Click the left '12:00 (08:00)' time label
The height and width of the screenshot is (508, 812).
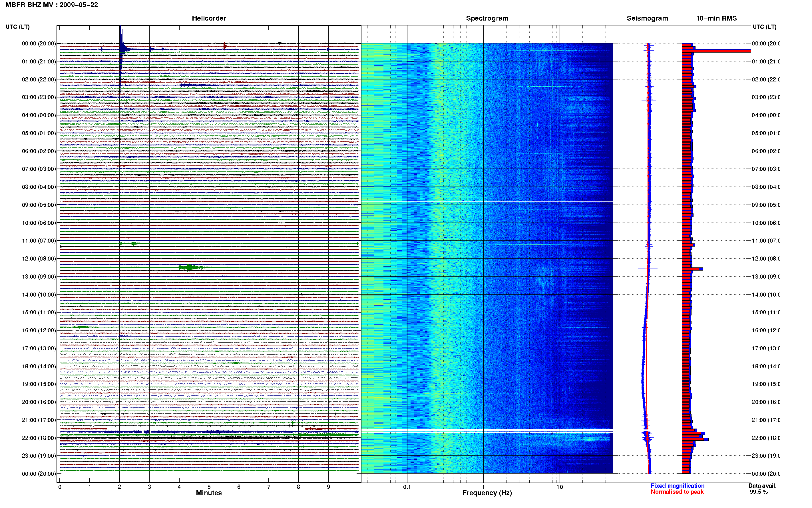coord(39,259)
